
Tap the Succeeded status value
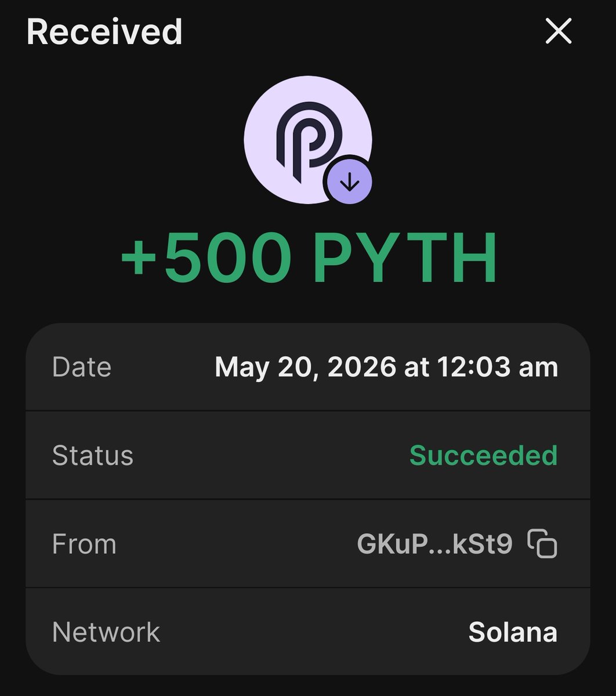click(x=483, y=455)
